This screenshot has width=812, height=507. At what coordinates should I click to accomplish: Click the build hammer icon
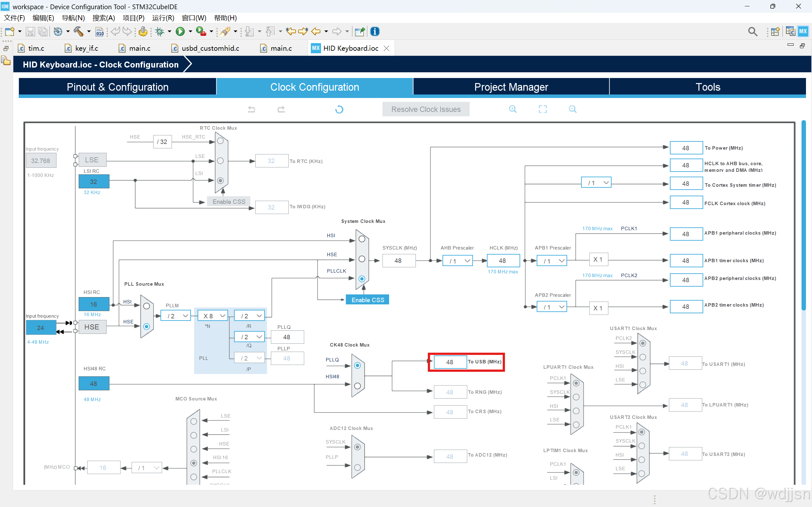(x=78, y=31)
